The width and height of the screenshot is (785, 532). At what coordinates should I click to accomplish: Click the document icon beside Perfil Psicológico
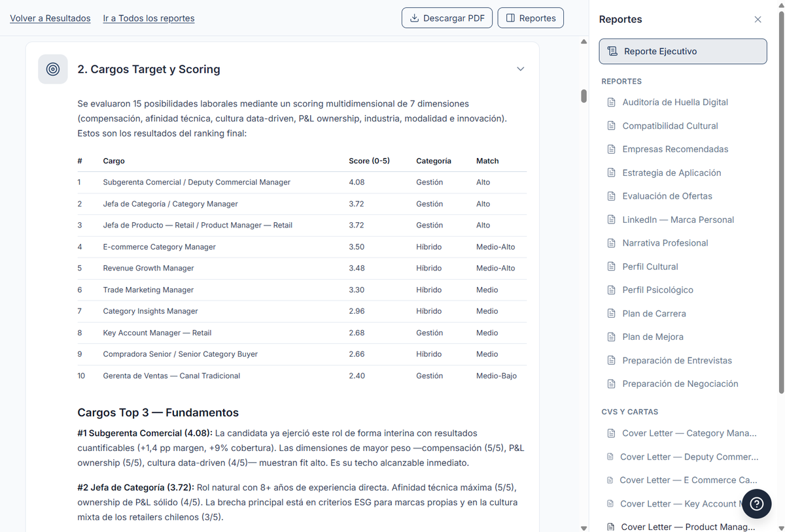click(612, 290)
